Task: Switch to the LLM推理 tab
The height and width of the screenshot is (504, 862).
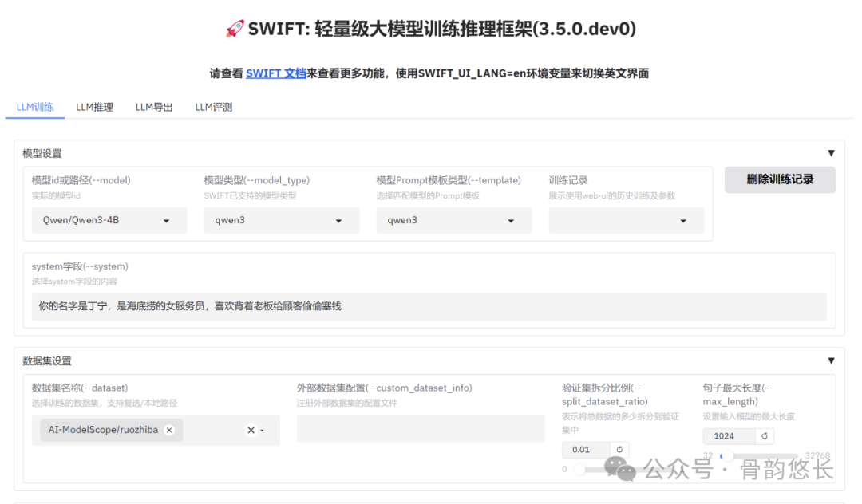Action: coord(94,107)
